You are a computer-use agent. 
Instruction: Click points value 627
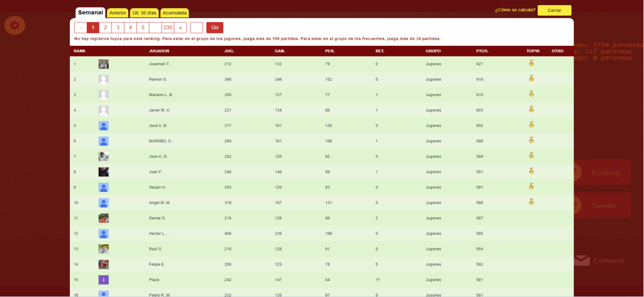[480, 64]
